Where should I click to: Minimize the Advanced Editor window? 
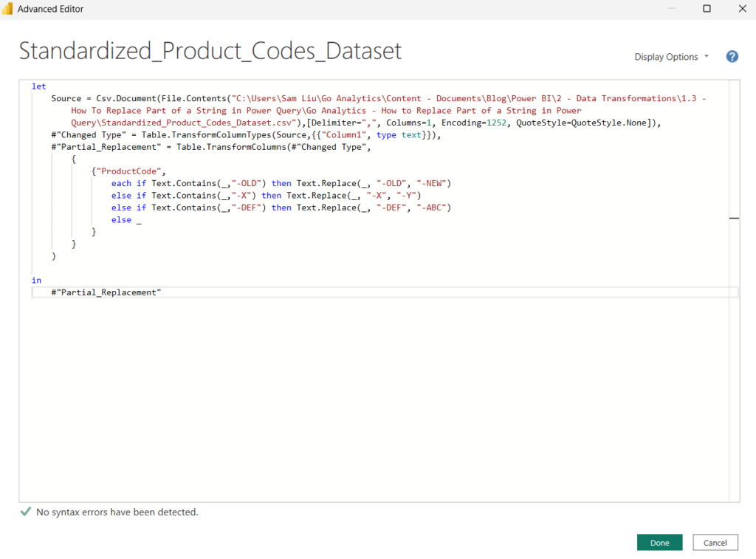pyautogui.click(x=672, y=9)
